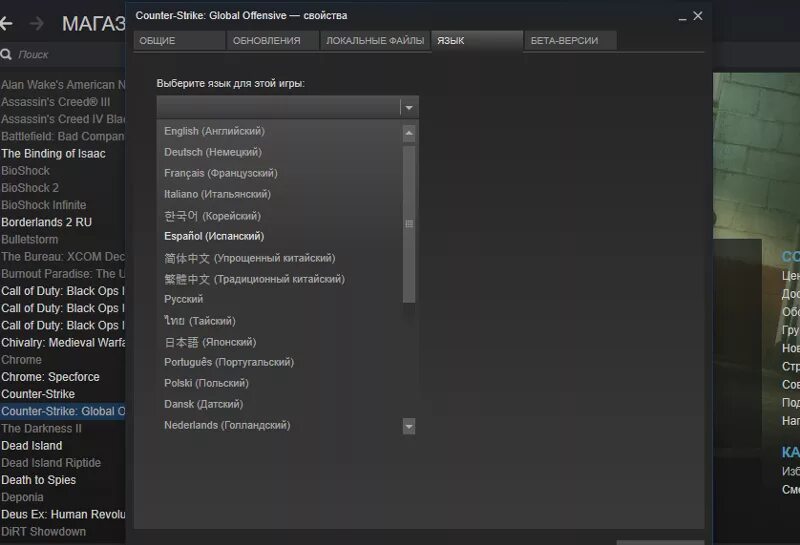
Task: Pick Italiano (Итальянский)
Action: click(217, 194)
